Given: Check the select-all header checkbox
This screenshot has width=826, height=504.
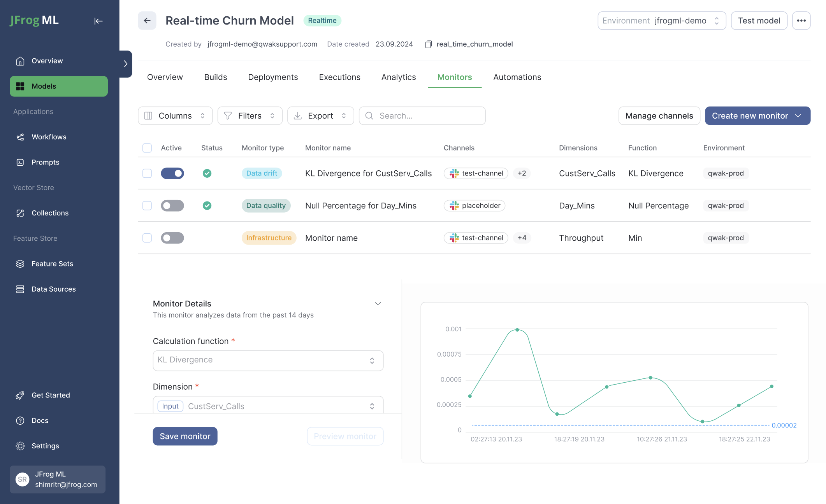Looking at the screenshot, I should 147,148.
